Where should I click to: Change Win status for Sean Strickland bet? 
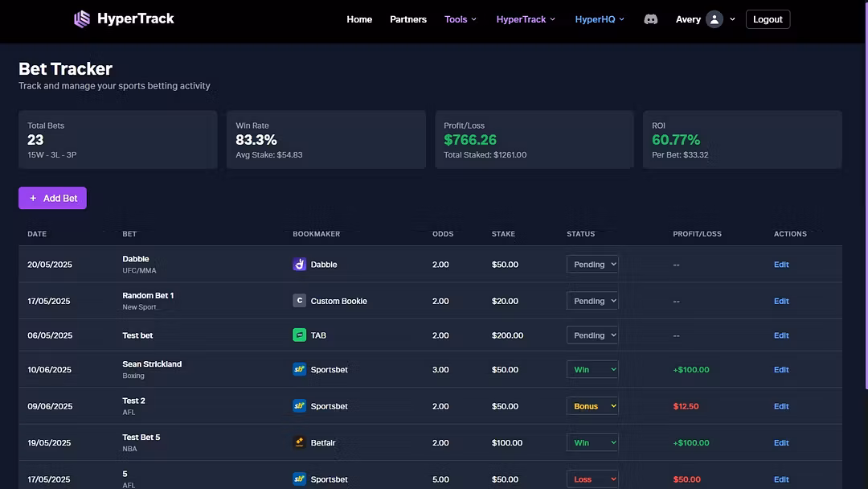click(x=592, y=369)
